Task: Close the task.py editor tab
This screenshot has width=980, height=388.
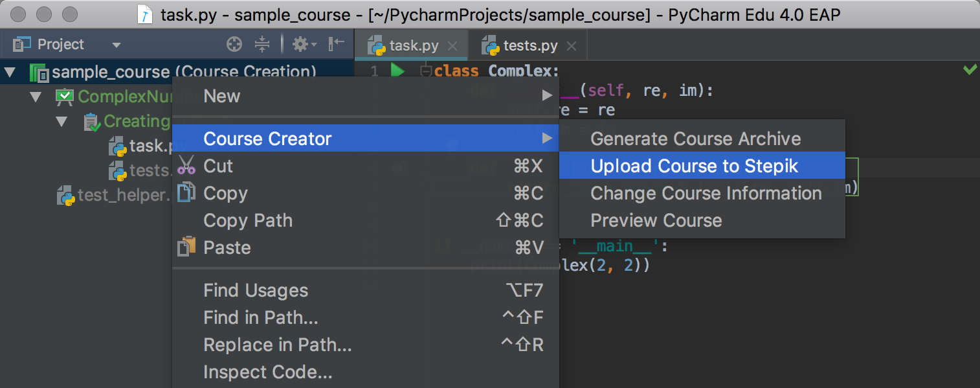Action: click(452, 46)
